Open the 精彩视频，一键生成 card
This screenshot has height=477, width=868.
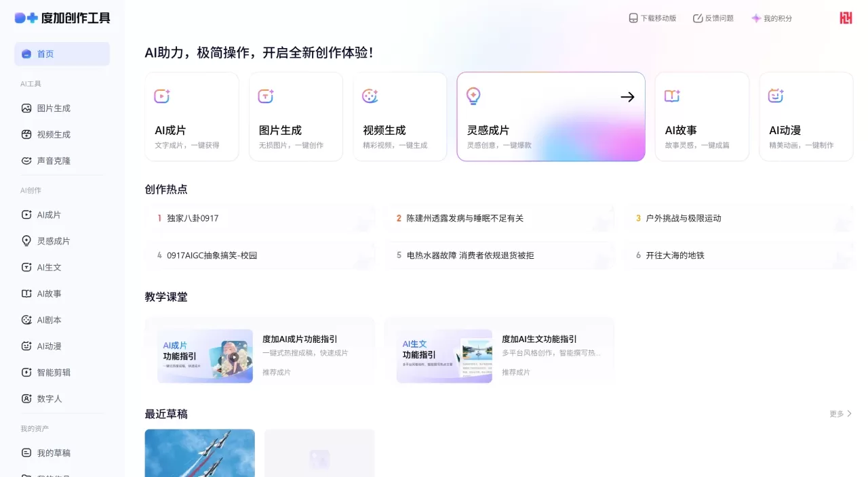(400, 117)
